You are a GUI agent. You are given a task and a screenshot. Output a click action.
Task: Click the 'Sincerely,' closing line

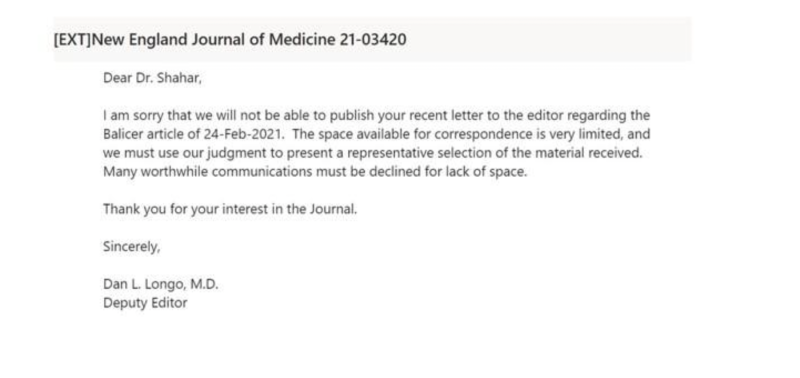[132, 247]
